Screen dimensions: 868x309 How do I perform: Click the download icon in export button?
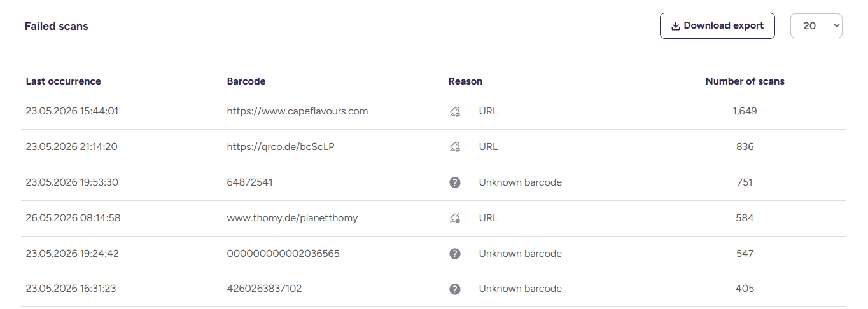tap(676, 26)
